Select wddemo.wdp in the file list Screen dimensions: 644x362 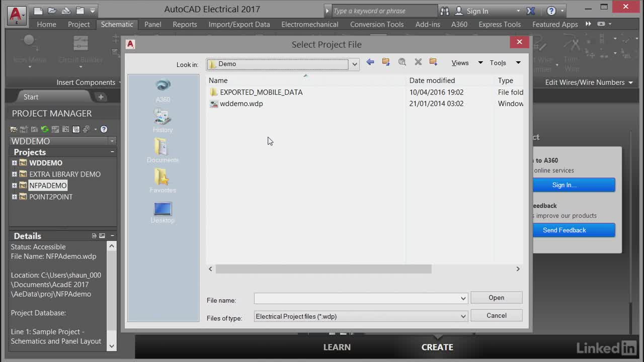[242, 104]
